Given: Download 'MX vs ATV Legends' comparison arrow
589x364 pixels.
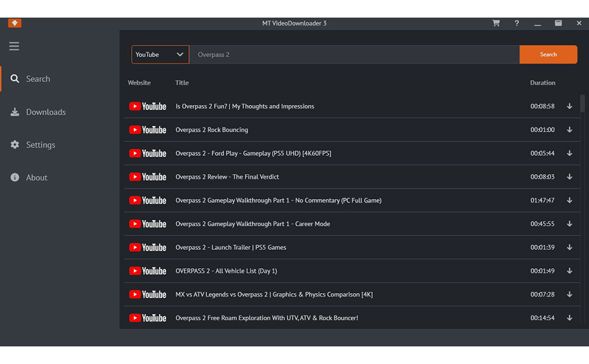Looking at the screenshot, I should (x=570, y=294).
